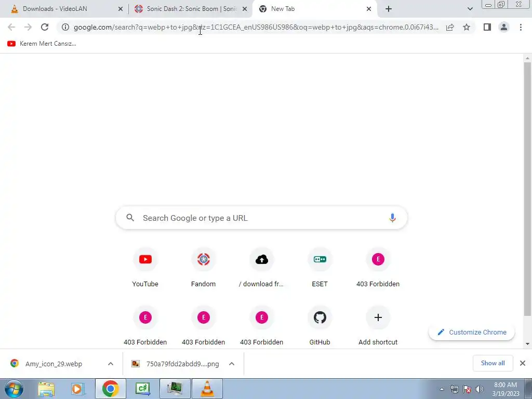This screenshot has width=532, height=399.
Task: Open the monitor app on taskbar
Action: (175, 389)
